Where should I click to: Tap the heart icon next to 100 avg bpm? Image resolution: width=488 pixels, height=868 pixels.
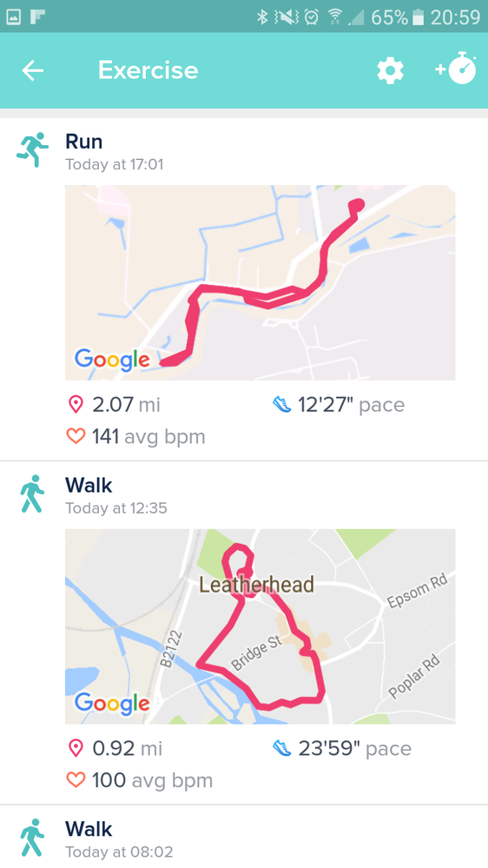(x=76, y=780)
